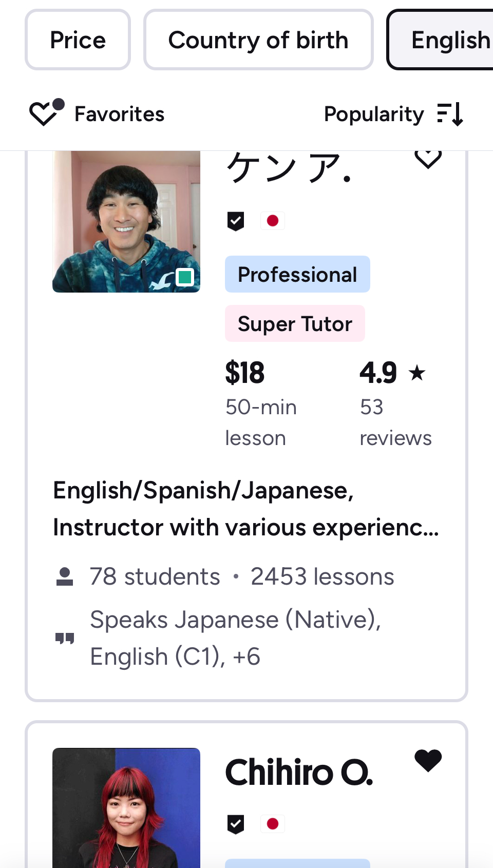The width and height of the screenshot is (493, 868).
Task: Click the sort order arrows icon
Action: click(450, 114)
